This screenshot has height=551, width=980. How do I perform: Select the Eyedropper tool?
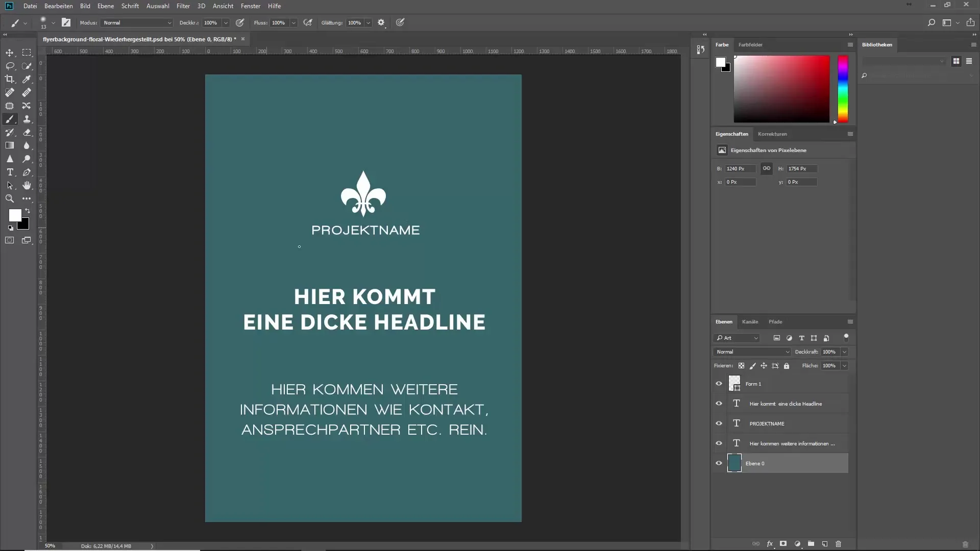27,79
